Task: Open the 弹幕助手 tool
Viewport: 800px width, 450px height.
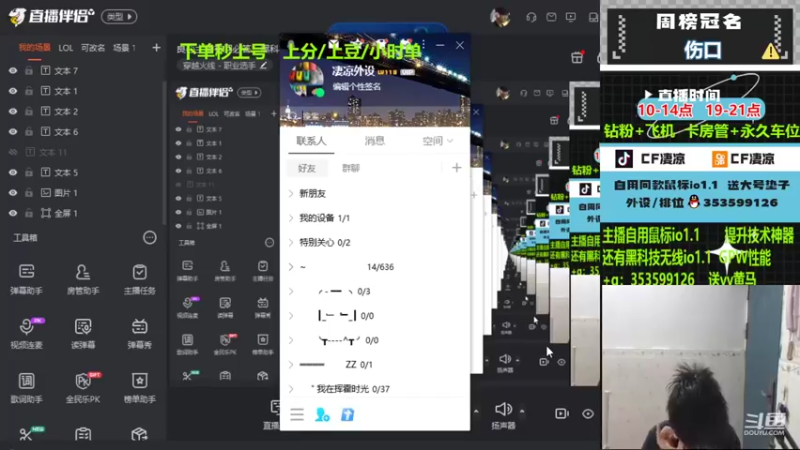Action: 27,279
